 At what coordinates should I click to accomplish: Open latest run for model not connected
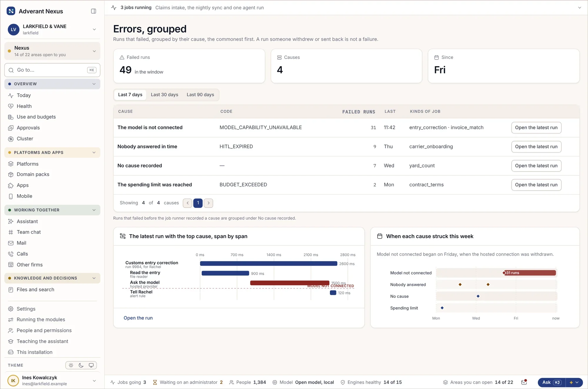pos(536,128)
